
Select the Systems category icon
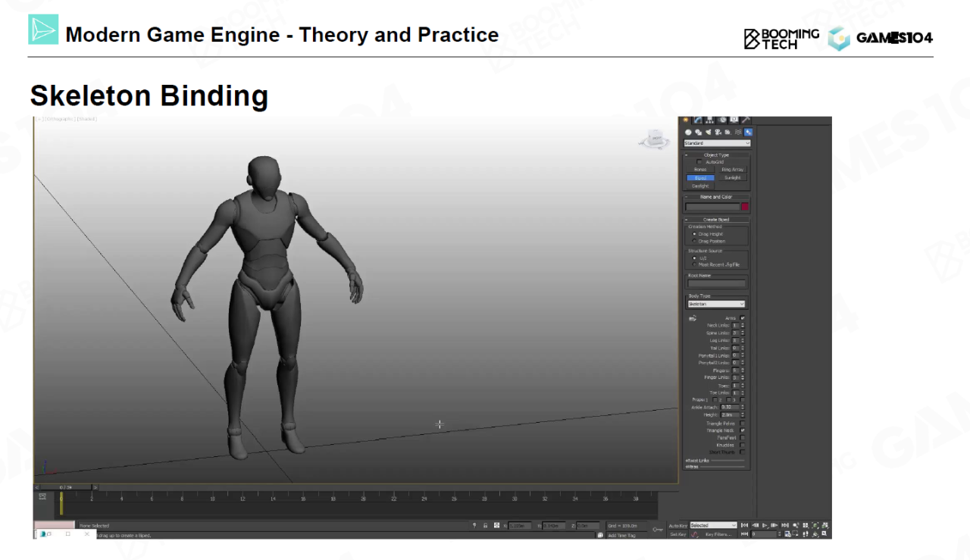(748, 132)
